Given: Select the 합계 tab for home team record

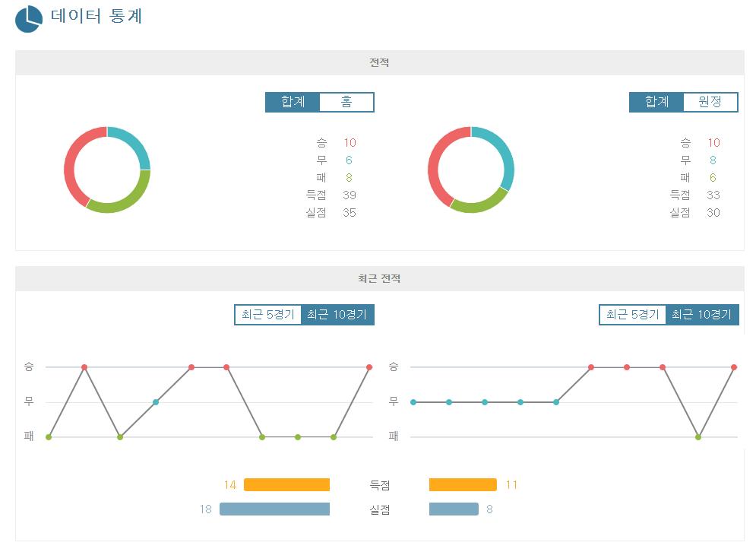Looking at the screenshot, I should tap(293, 102).
